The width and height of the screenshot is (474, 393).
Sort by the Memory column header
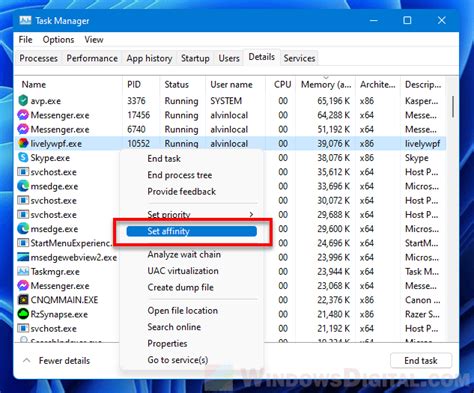(x=326, y=85)
